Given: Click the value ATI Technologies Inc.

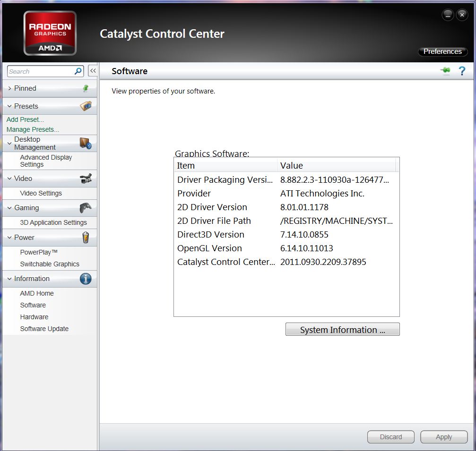Looking at the screenshot, I should pos(322,194).
